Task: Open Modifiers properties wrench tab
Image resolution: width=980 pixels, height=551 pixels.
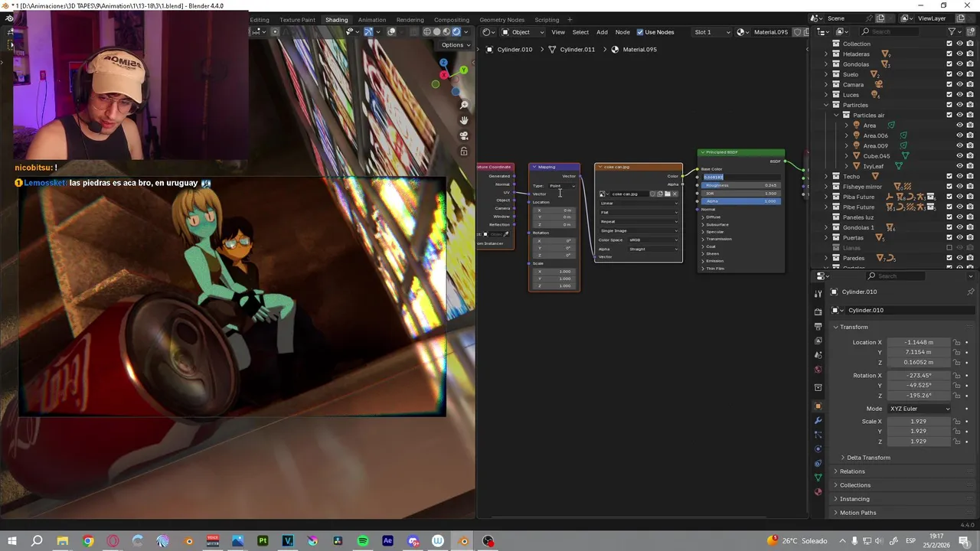Action: point(818,420)
